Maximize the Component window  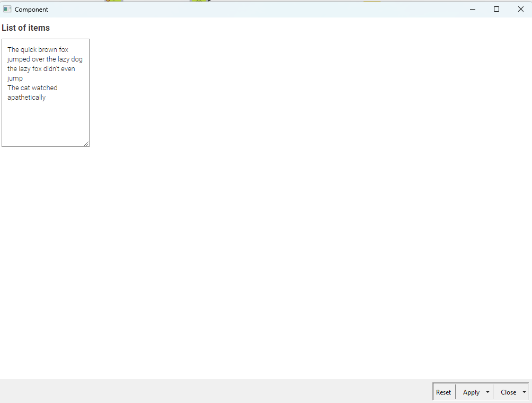(496, 9)
